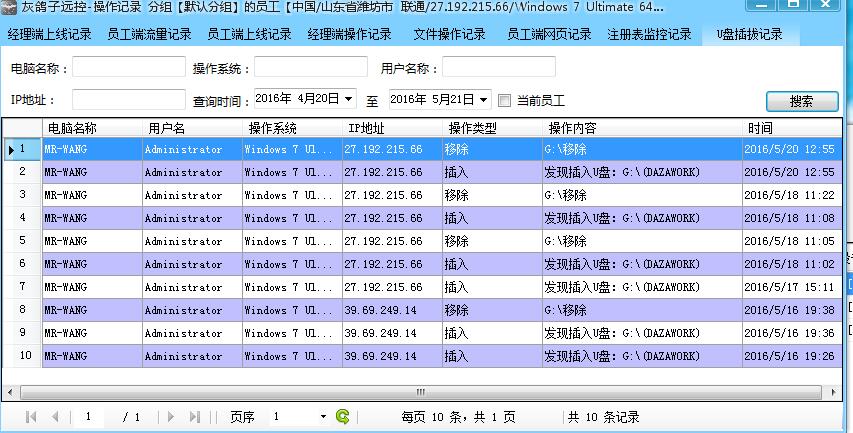
Task: Enable the 当前员工 checkbox
Action: pos(505,101)
